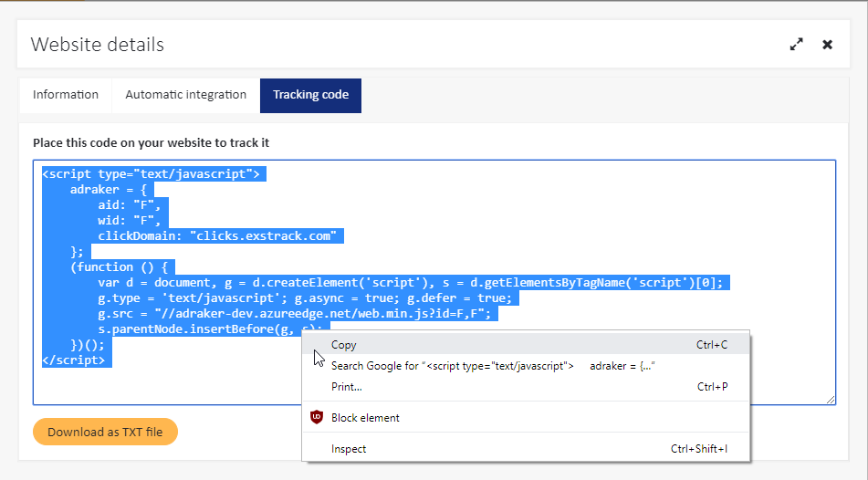Place cursor on the clickDomain code line
The image size is (868, 480).
217,235
